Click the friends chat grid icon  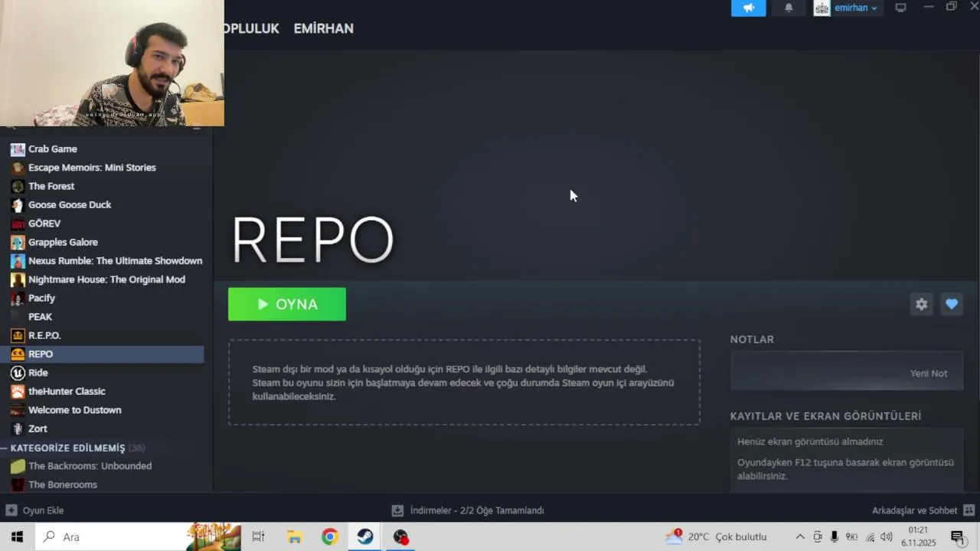click(x=969, y=510)
